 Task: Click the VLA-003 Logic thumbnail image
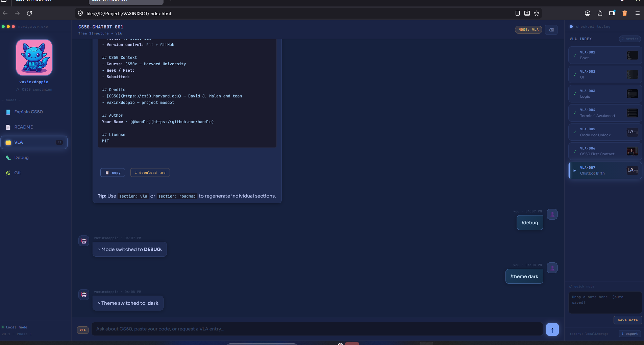point(632,94)
